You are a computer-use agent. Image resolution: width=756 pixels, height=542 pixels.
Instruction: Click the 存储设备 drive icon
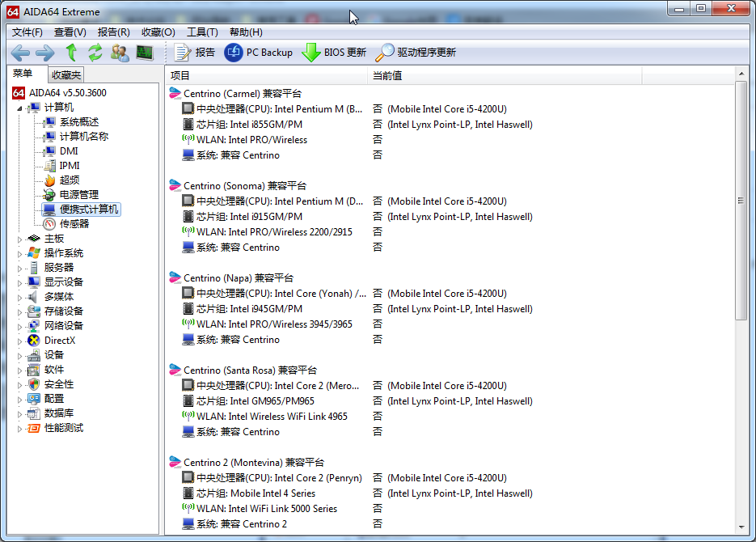pos(34,311)
